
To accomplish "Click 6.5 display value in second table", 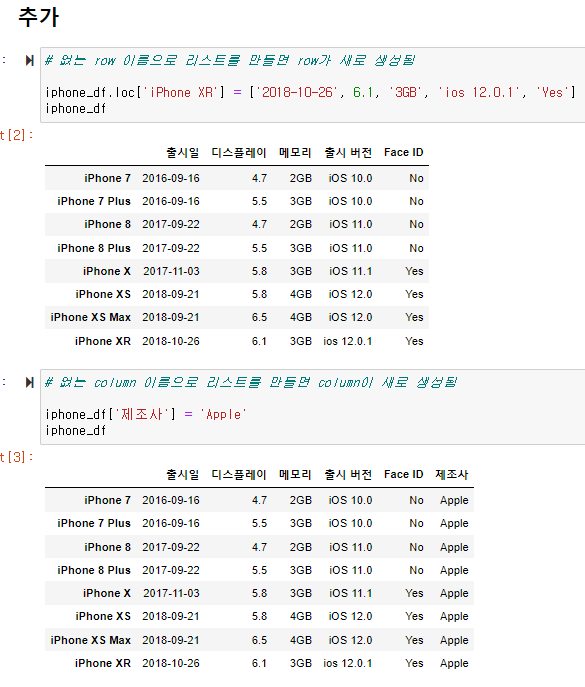I will (259, 640).
